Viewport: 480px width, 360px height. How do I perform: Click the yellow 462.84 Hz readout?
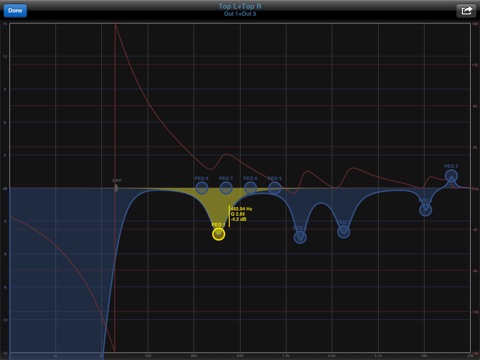pyautogui.click(x=241, y=209)
